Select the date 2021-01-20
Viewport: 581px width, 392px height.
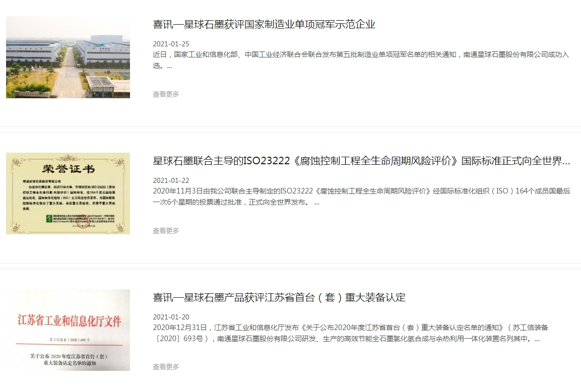coord(171,317)
